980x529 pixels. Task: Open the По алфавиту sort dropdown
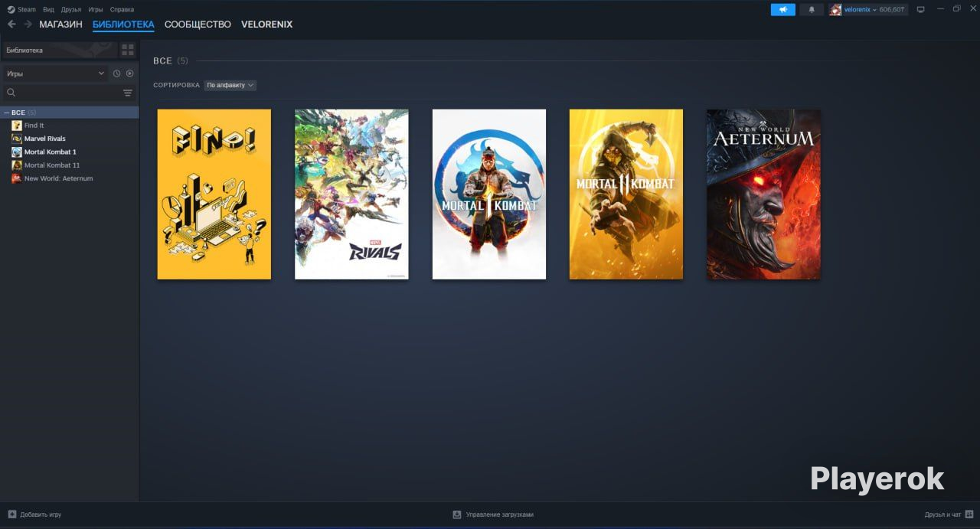[230, 85]
